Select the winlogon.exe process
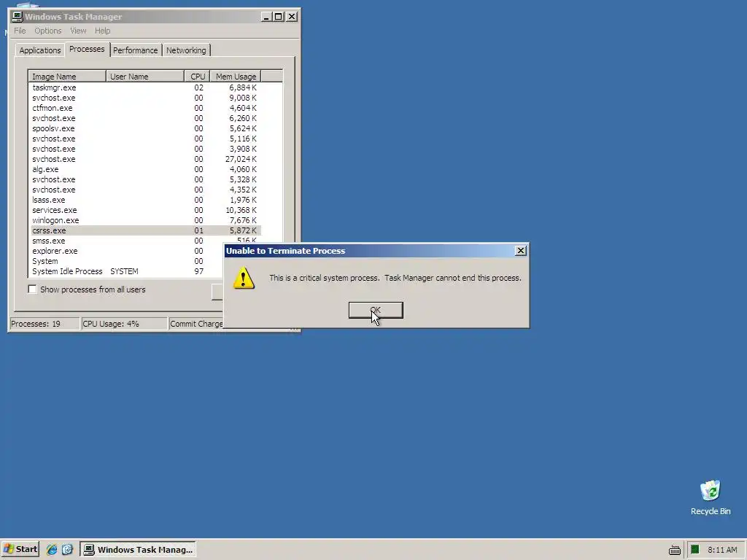This screenshot has width=747, height=560. click(145, 220)
